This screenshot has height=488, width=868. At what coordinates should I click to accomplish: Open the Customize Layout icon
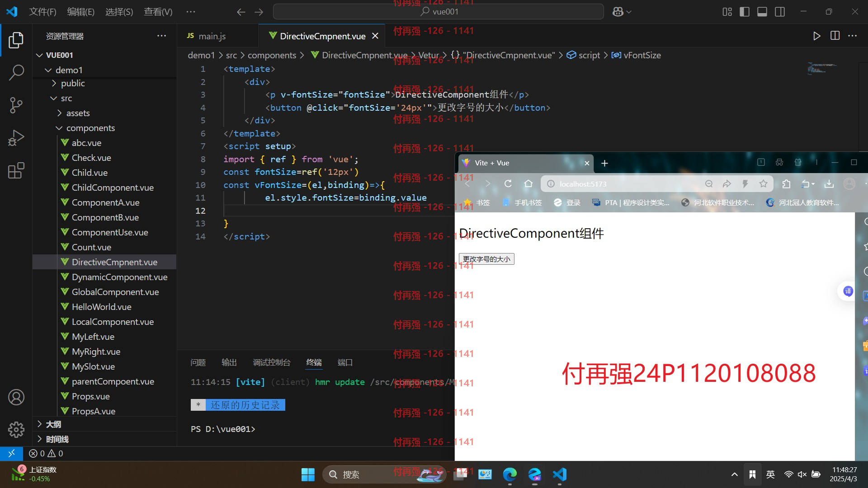[727, 12]
